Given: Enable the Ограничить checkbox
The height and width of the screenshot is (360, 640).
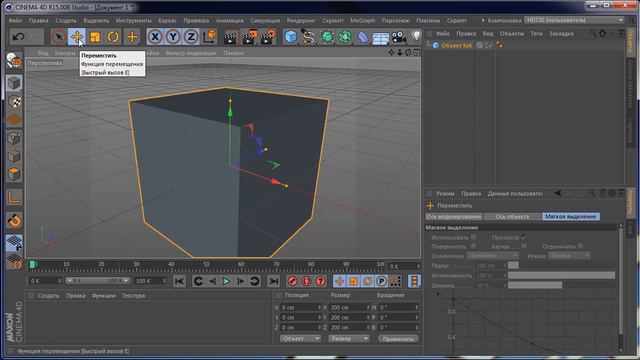Looking at the screenshot, I should [x=580, y=246].
